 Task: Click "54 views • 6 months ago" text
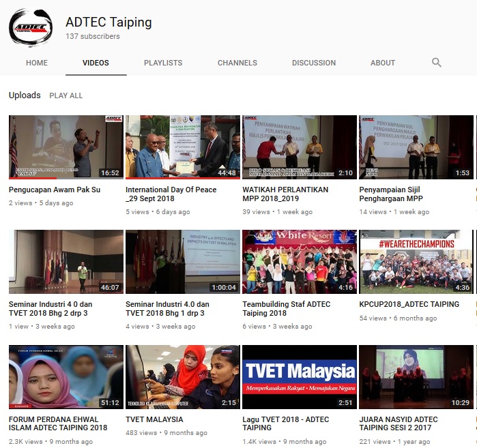399,318
